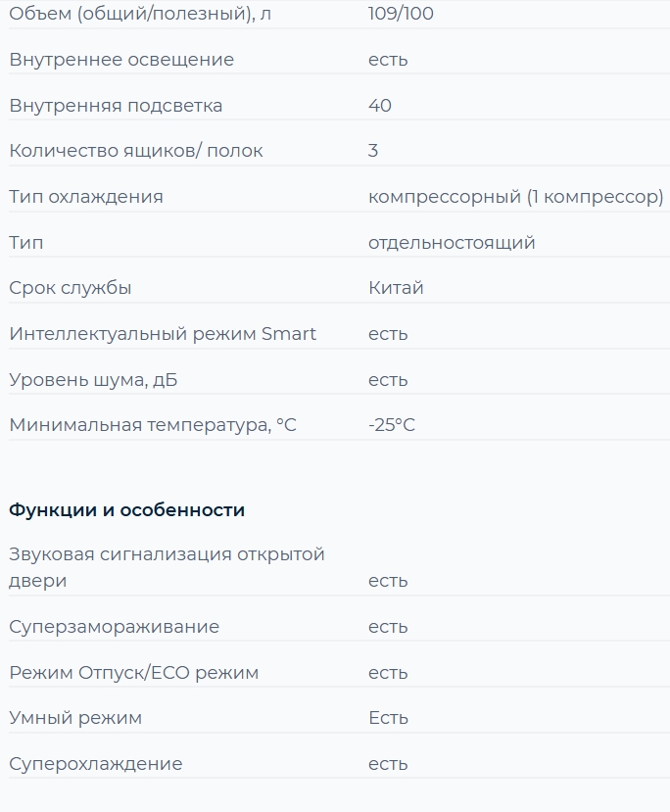Select the 'Объем (общий/полезный), л' label
Image resolution: width=670 pixels, height=812 pixels.
coord(140,14)
